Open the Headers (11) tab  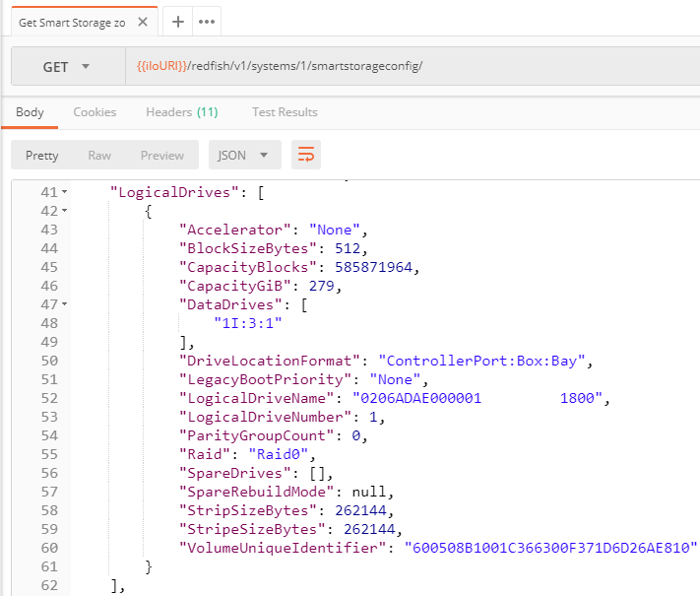[x=182, y=112]
